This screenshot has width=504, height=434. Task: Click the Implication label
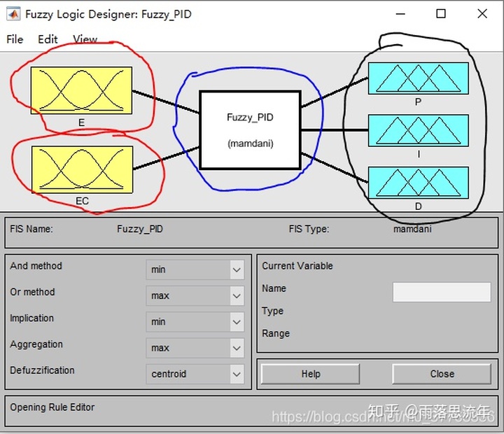(x=31, y=318)
